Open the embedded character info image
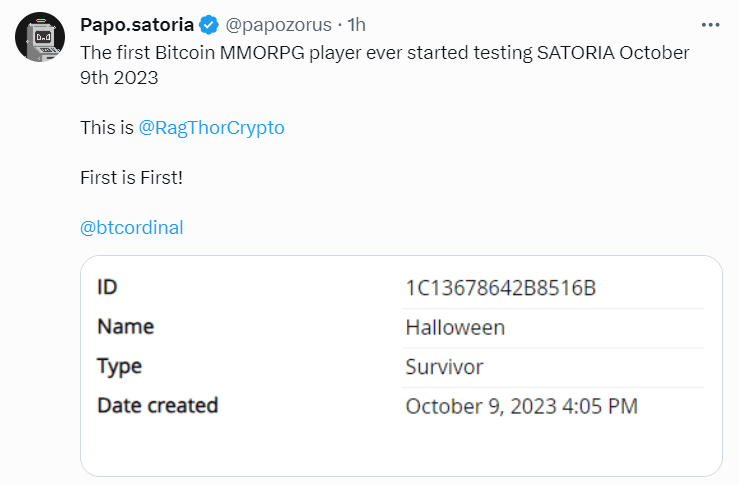Screen dimensions: 739x485 click(402, 366)
